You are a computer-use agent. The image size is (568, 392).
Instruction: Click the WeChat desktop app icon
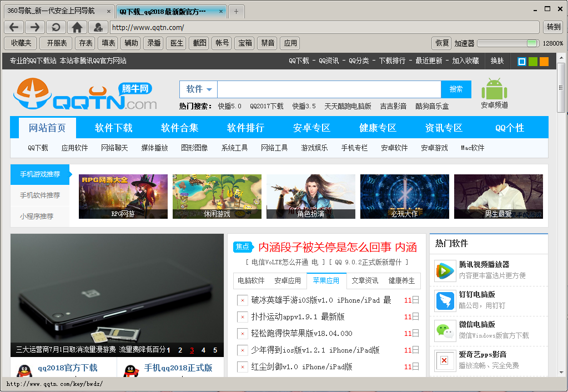click(x=445, y=330)
